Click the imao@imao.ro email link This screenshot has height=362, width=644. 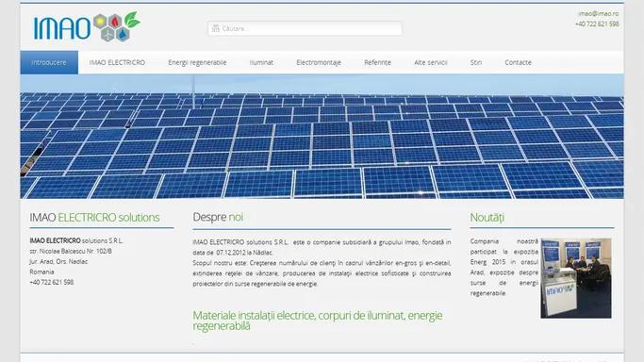[599, 13]
